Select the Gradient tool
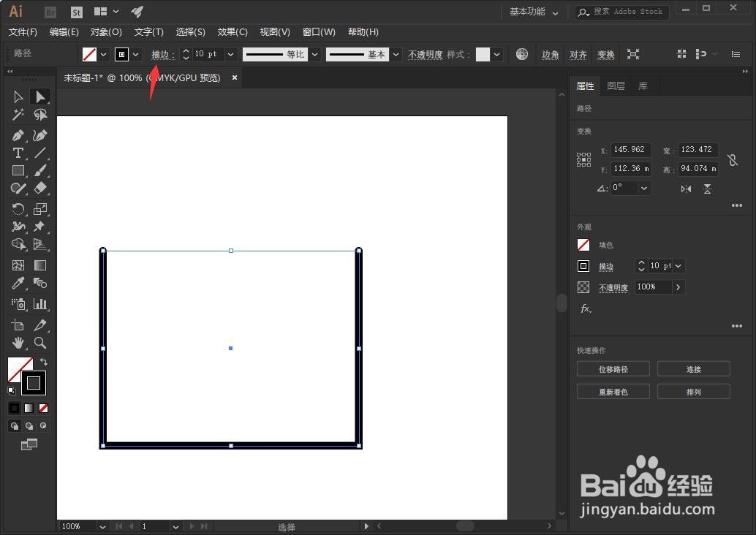Viewport: 756px width, 535px height. click(40, 265)
